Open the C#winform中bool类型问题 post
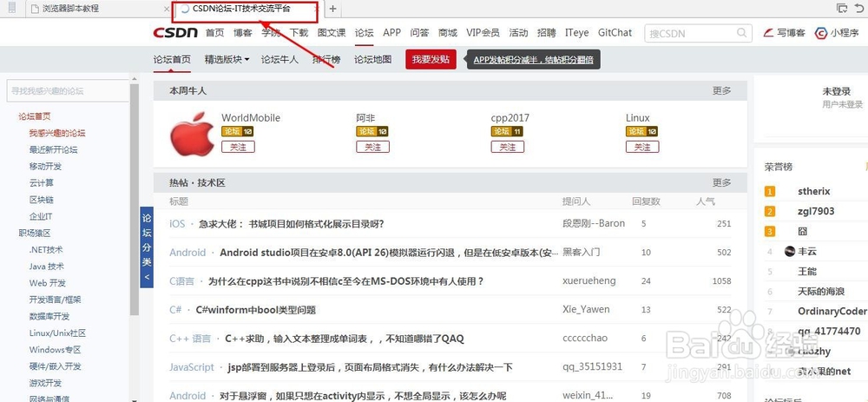Viewport: 868px width, 402px height. 256,310
